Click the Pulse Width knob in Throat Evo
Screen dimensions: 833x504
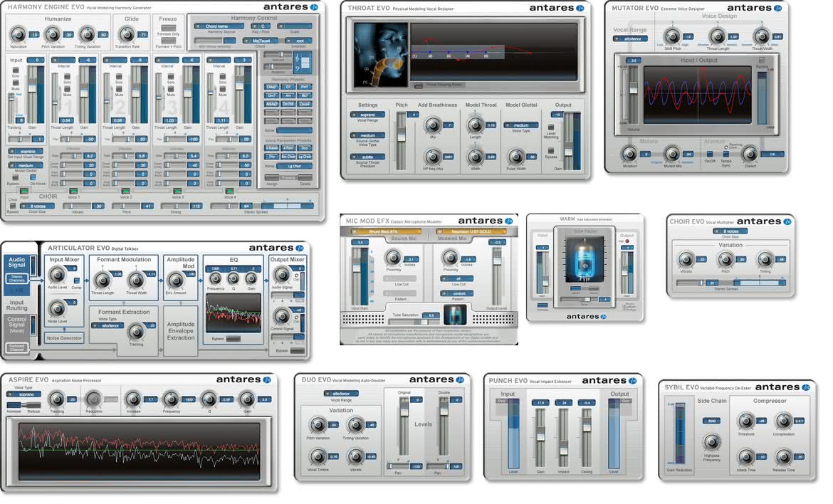pos(515,157)
